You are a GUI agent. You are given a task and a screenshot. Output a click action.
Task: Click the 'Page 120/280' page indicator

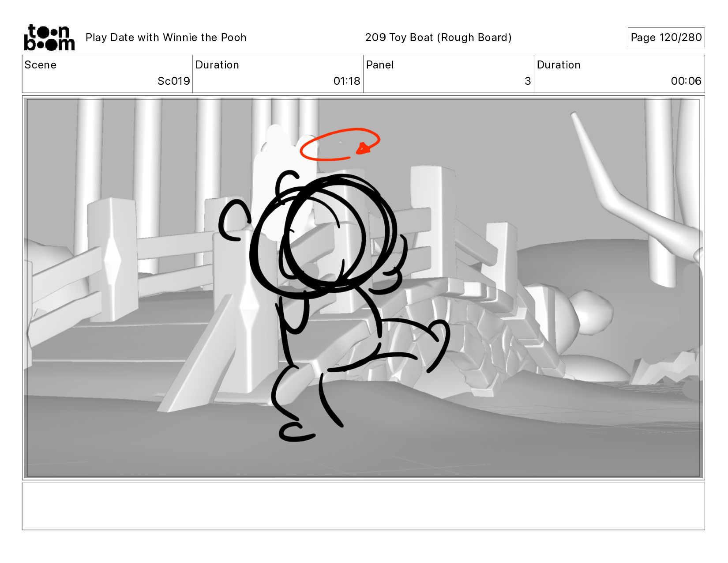pos(666,38)
